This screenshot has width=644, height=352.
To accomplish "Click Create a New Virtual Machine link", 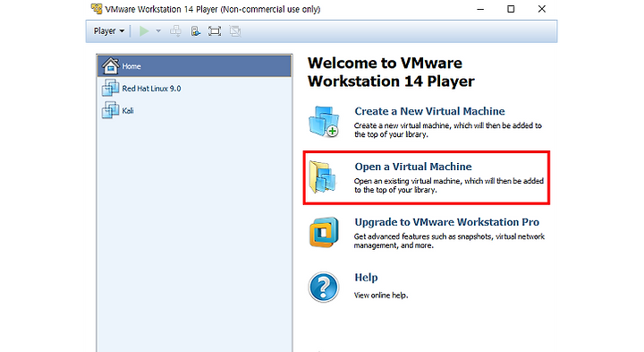I will pos(429,111).
